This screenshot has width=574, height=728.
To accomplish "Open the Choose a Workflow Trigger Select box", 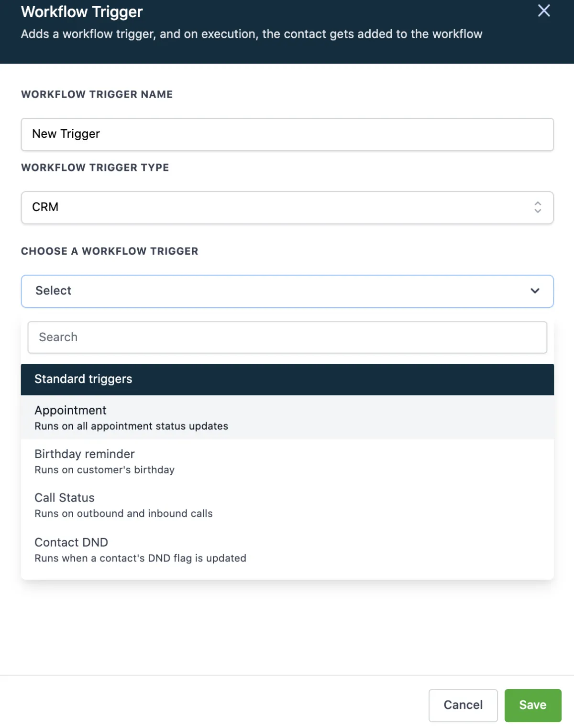I will pos(287,291).
